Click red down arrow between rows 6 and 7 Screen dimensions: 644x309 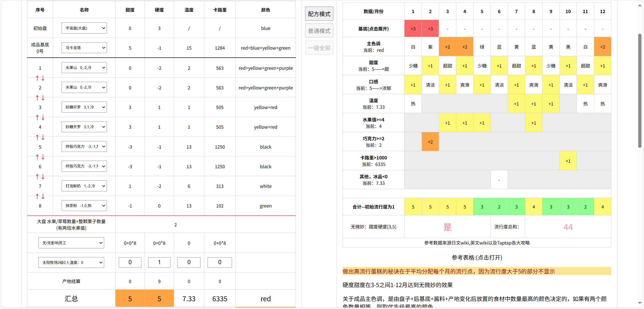43,177
